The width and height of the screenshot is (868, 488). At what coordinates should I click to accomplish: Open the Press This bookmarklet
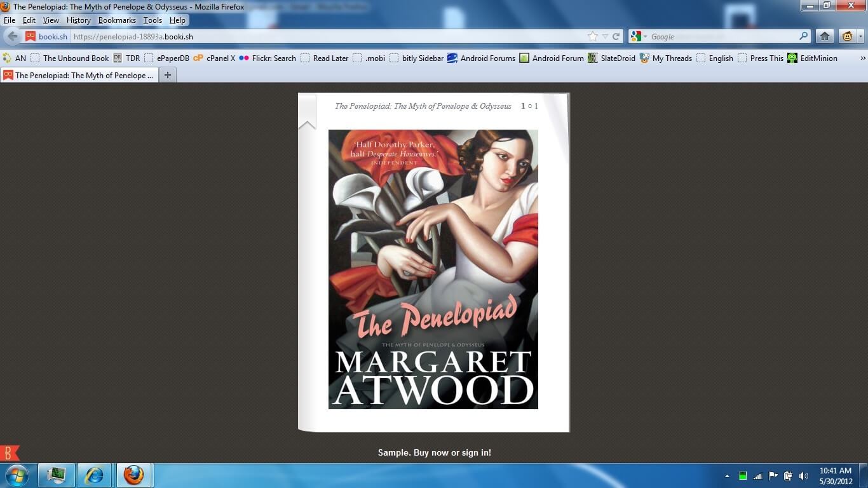(760, 58)
